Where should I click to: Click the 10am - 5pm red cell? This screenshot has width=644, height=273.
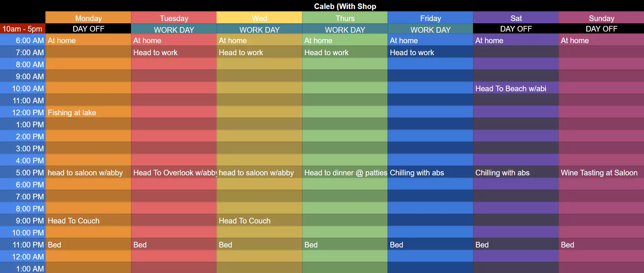pos(23,29)
